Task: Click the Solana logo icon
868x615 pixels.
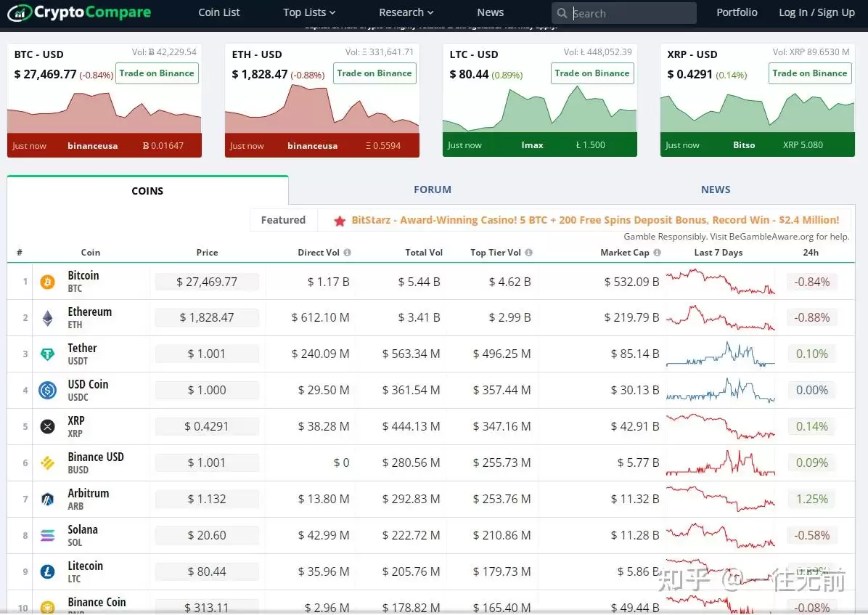Action: coord(47,536)
